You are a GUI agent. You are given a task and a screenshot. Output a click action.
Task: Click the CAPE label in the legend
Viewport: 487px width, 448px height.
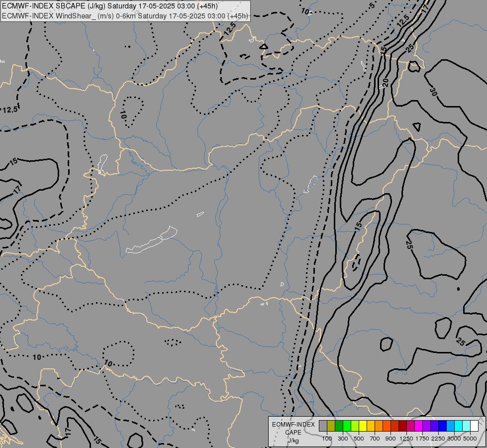point(293,433)
